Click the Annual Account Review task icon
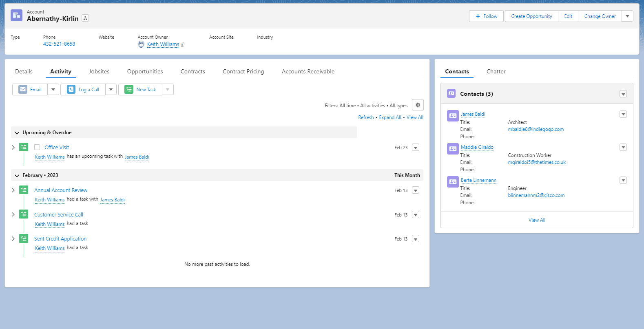This screenshot has width=644, height=329. coord(24,190)
